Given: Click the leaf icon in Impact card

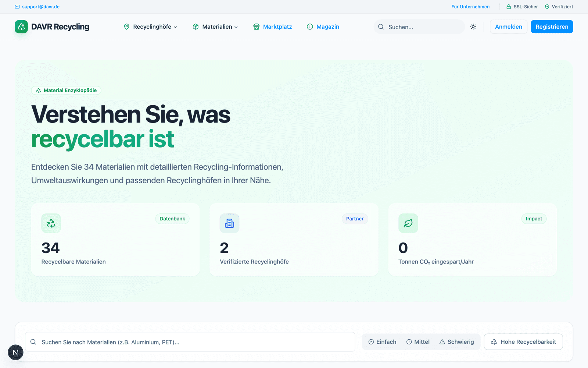Looking at the screenshot, I should point(408,223).
